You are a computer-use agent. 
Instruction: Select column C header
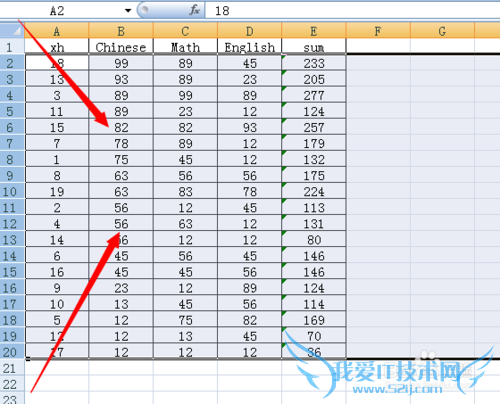[185, 31]
